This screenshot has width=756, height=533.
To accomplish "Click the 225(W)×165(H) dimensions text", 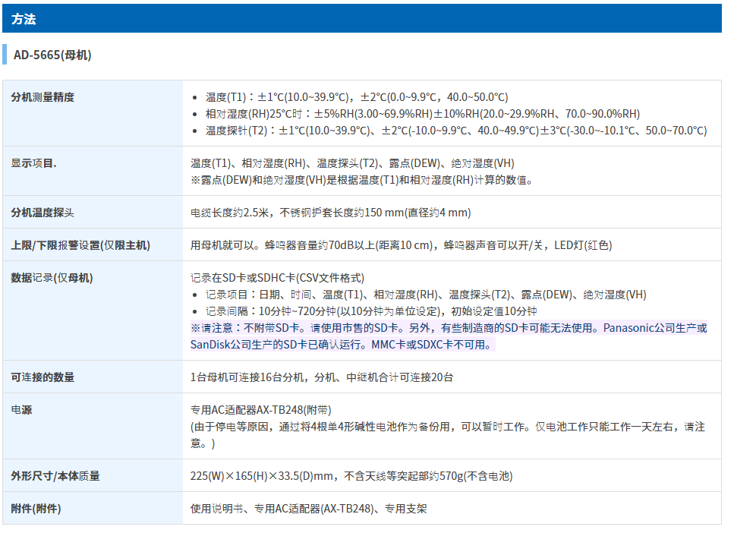I will (x=351, y=476).
